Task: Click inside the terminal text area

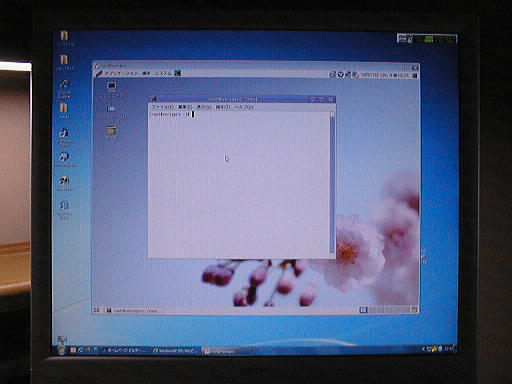Action: pyautogui.click(x=239, y=184)
